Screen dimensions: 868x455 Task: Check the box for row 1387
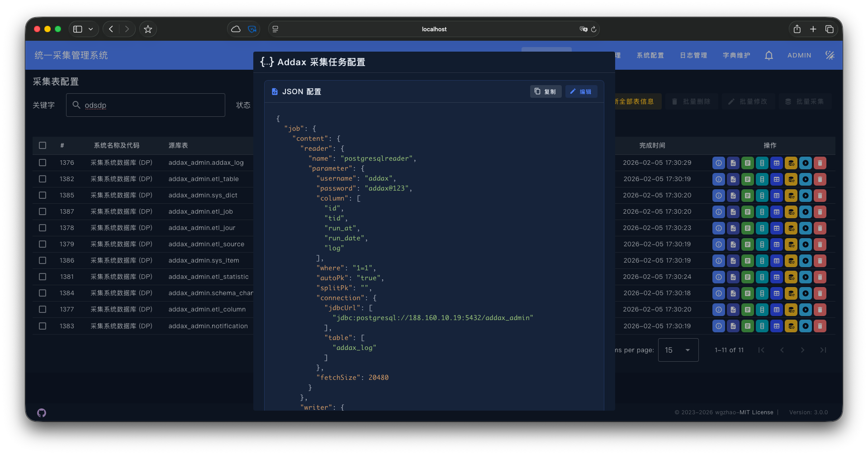click(43, 211)
